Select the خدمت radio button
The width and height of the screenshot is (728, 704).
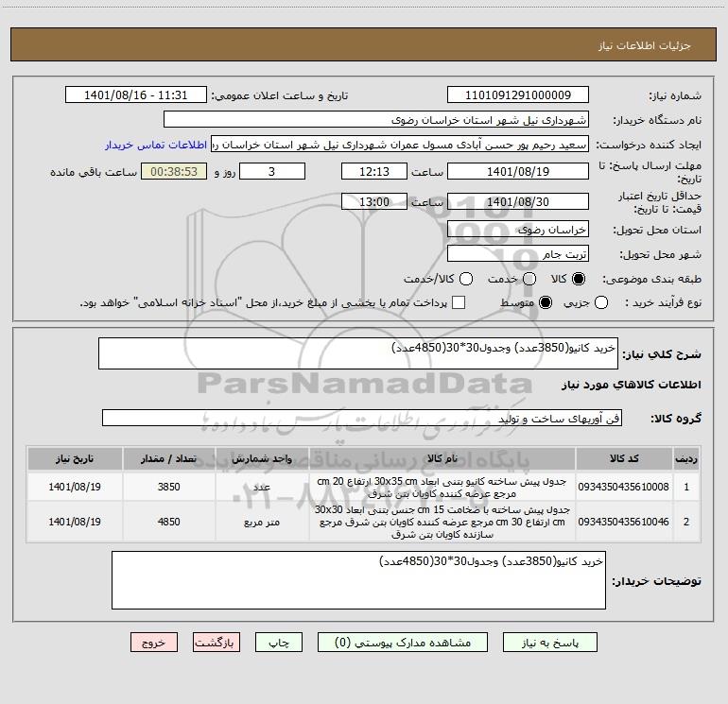(x=529, y=279)
